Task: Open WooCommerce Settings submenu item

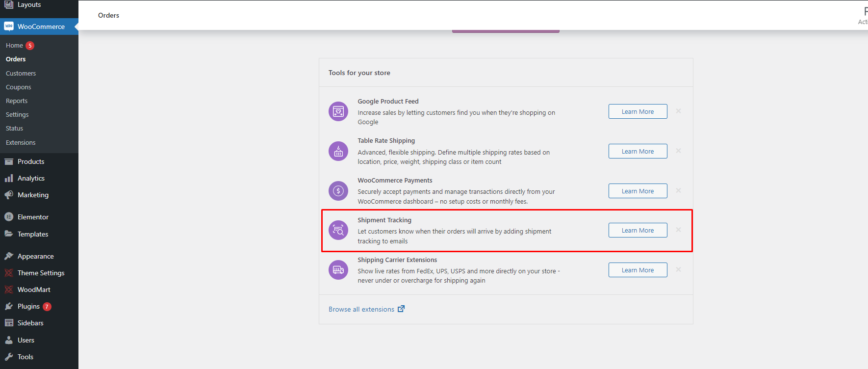Action: click(x=17, y=114)
